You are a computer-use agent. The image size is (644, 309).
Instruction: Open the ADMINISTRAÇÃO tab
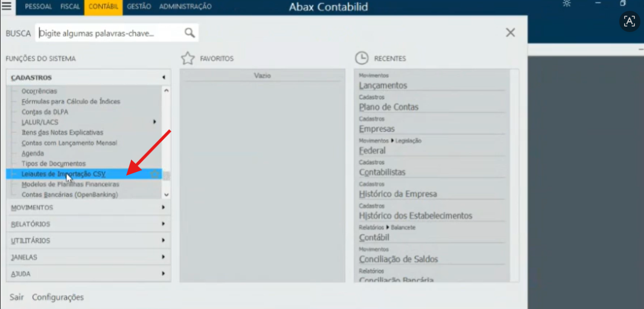(x=185, y=7)
